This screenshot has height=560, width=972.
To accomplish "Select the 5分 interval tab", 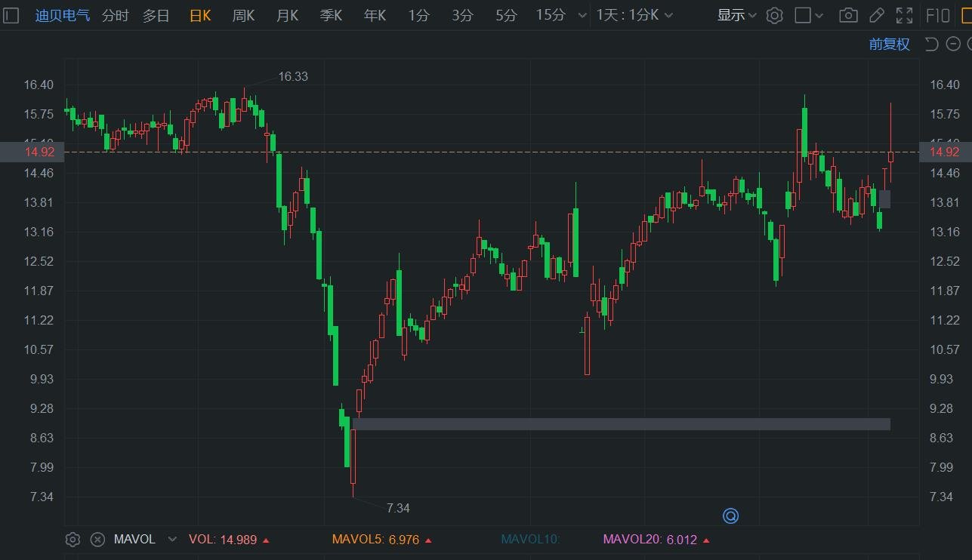I will tap(506, 15).
